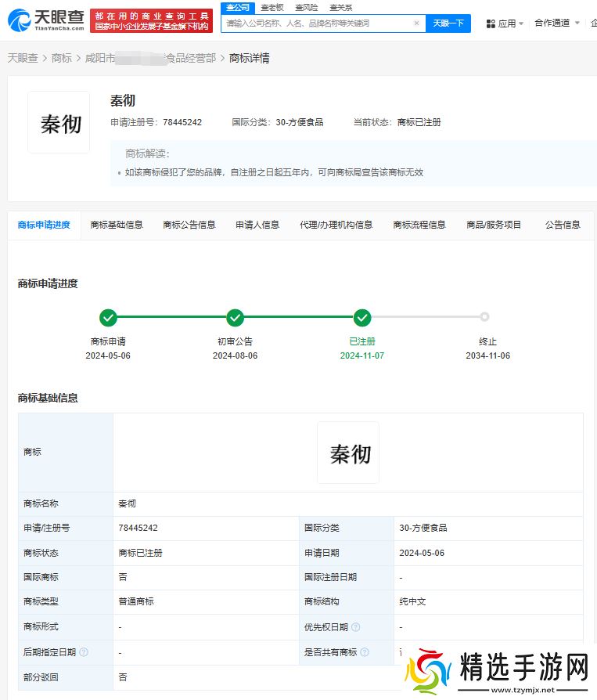Click the 秦彻 trademark image in the table

[348, 453]
